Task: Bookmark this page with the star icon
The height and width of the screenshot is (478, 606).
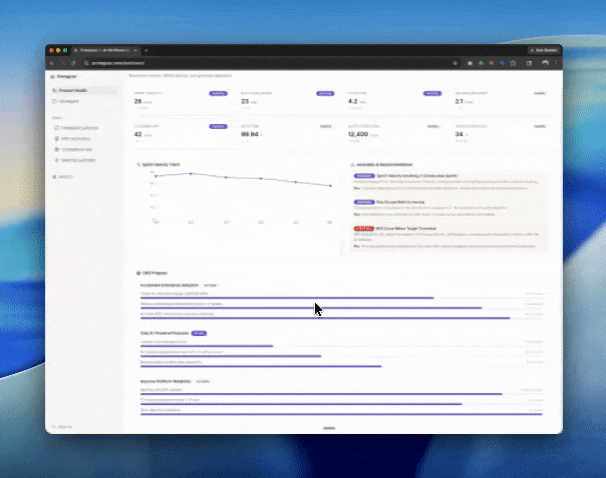Action: pos(455,63)
